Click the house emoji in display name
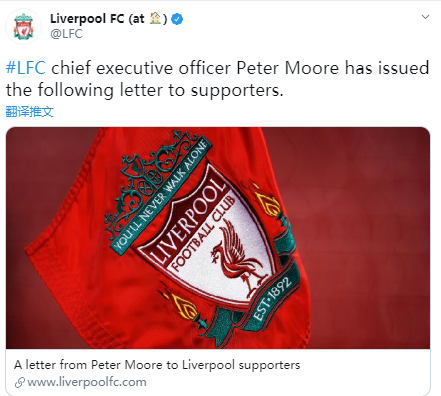 [155, 18]
